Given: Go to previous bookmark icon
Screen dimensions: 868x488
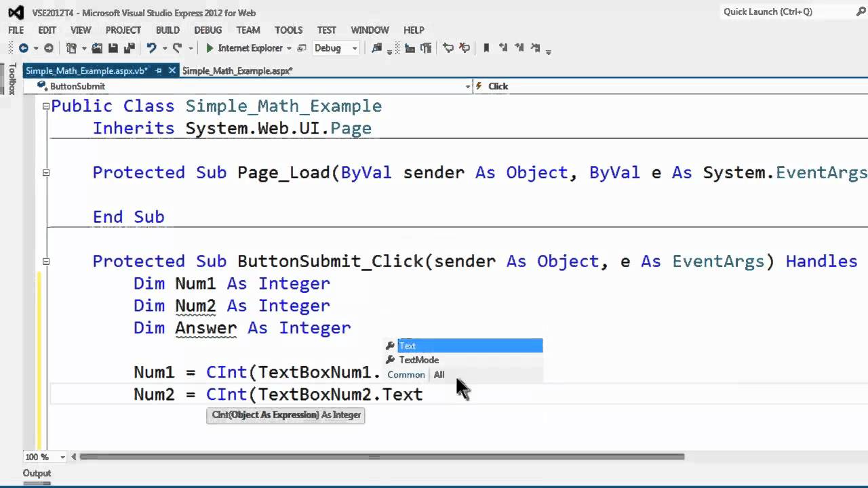Looking at the screenshot, I should tap(502, 48).
